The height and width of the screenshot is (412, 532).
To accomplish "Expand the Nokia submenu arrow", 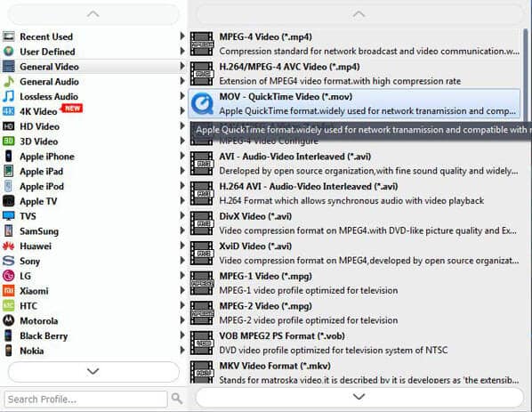I will [182, 350].
